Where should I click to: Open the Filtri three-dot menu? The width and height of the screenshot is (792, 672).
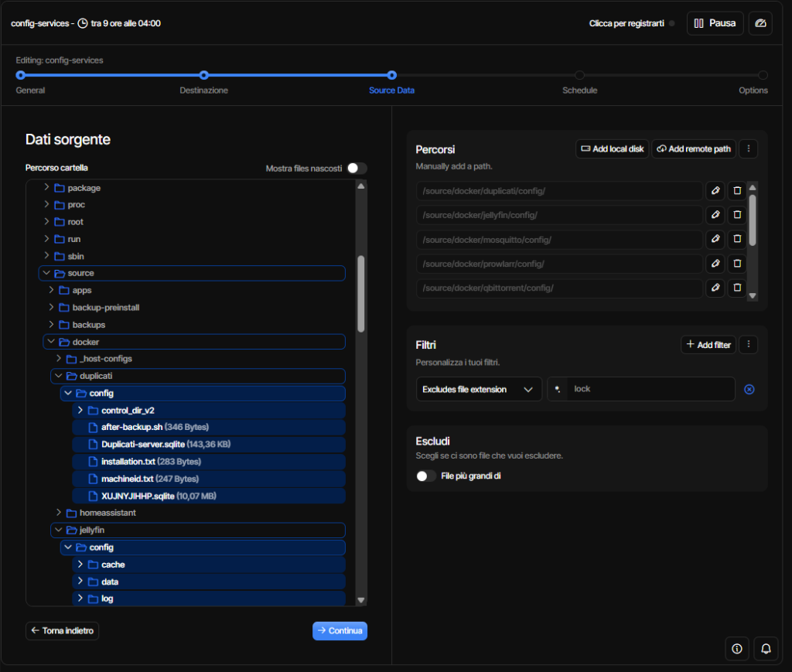749,345
